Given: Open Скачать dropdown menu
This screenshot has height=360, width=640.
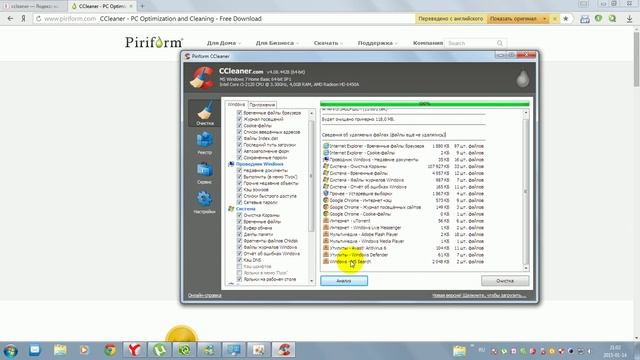Looking at the screenshot, I should 328,43.
